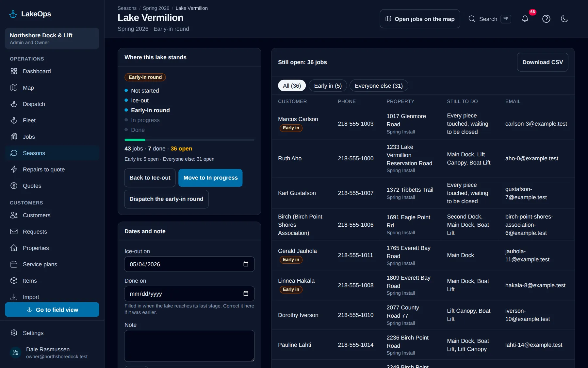Open Northshore Dock & Lift account switcher
Viewport: 588px width, 368px height.
(52, 39)
